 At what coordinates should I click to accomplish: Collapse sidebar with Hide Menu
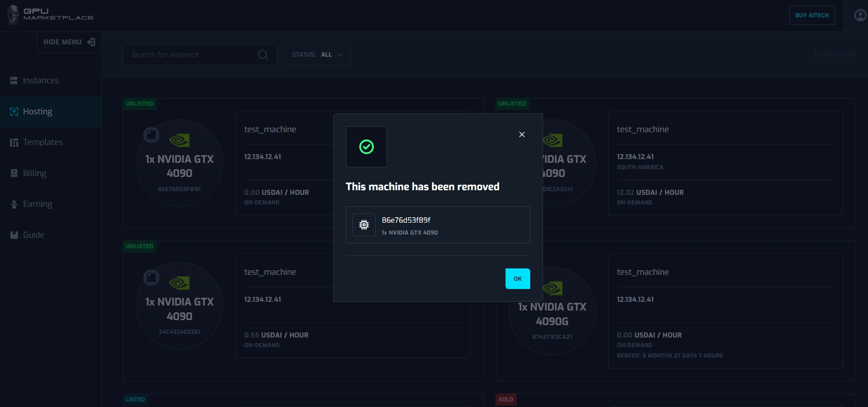coord(69,42)
